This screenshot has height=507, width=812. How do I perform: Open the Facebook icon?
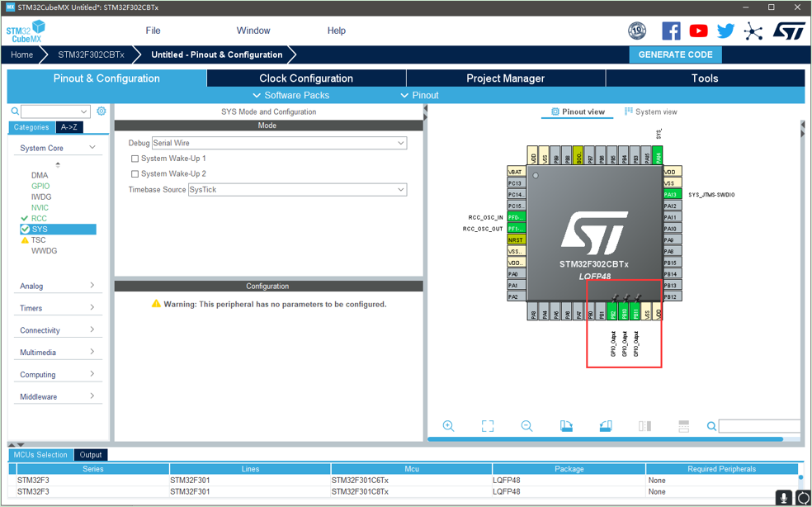[x=671, y=31]
